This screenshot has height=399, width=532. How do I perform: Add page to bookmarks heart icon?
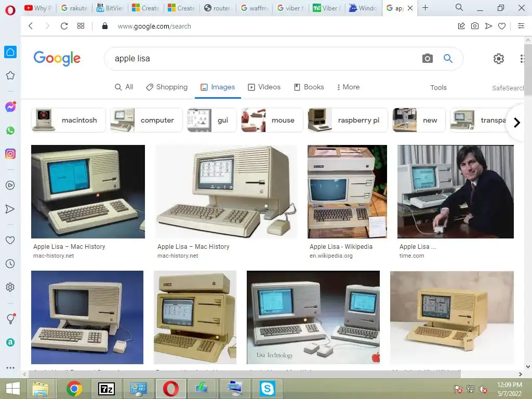[502, 26]
